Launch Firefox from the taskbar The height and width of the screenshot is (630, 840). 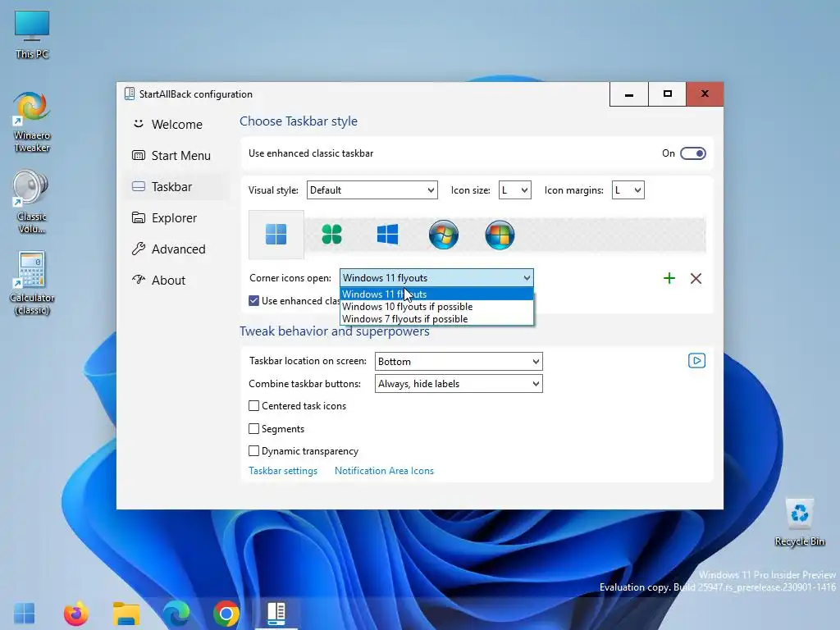(x=76, y=614)
